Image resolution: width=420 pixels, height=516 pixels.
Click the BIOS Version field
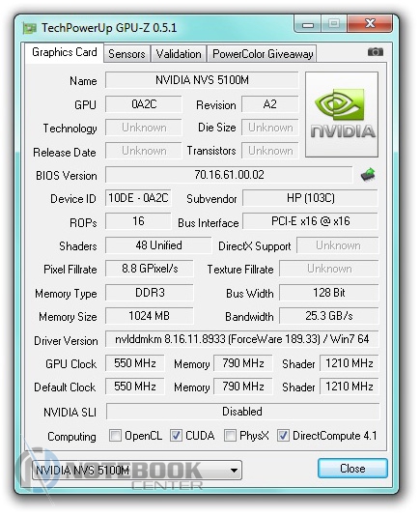pyautogui.click(x=229, y=175)
